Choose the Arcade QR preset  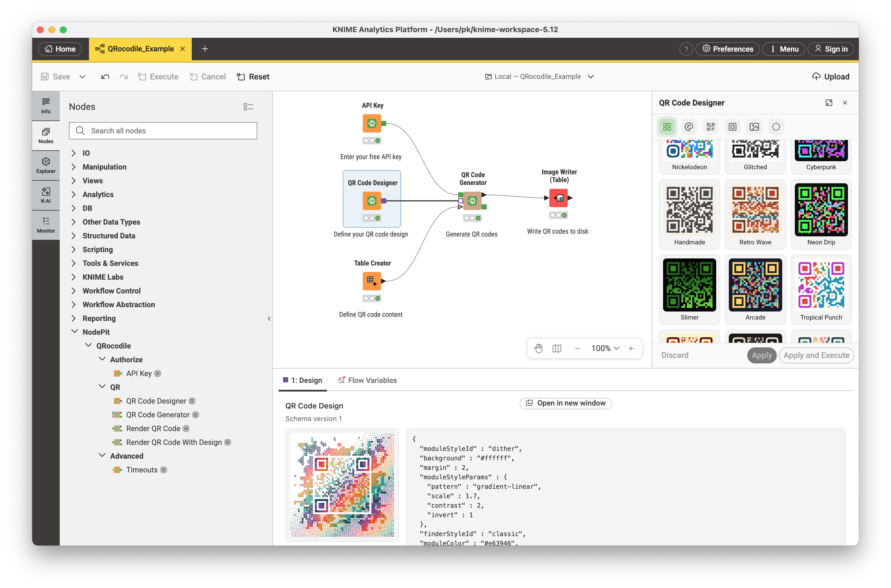click(x=755, y=289)
